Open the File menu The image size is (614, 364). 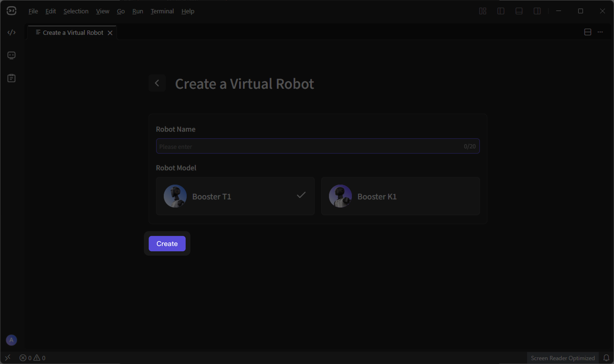(x=33, y=11)
